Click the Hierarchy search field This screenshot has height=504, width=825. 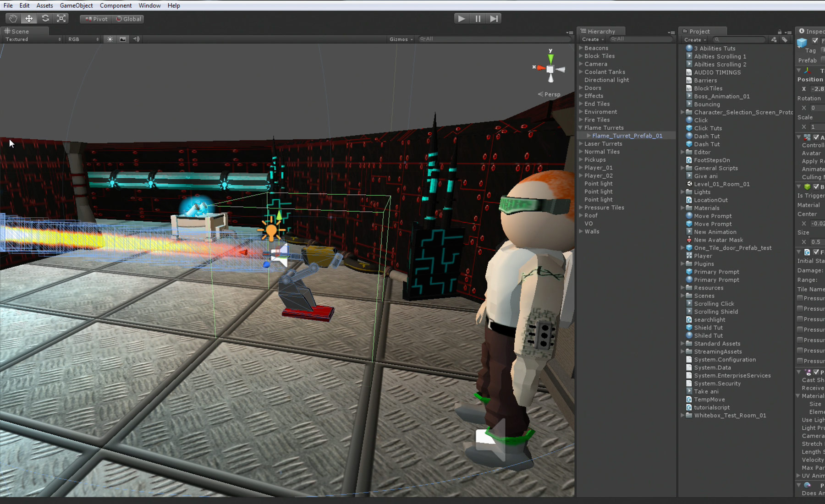click(x=641, y=39)
